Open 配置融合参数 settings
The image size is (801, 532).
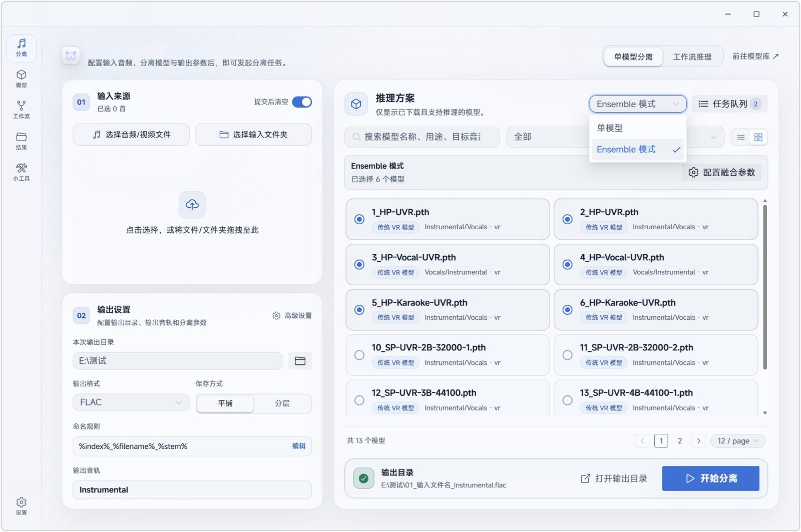click(721, 172)
